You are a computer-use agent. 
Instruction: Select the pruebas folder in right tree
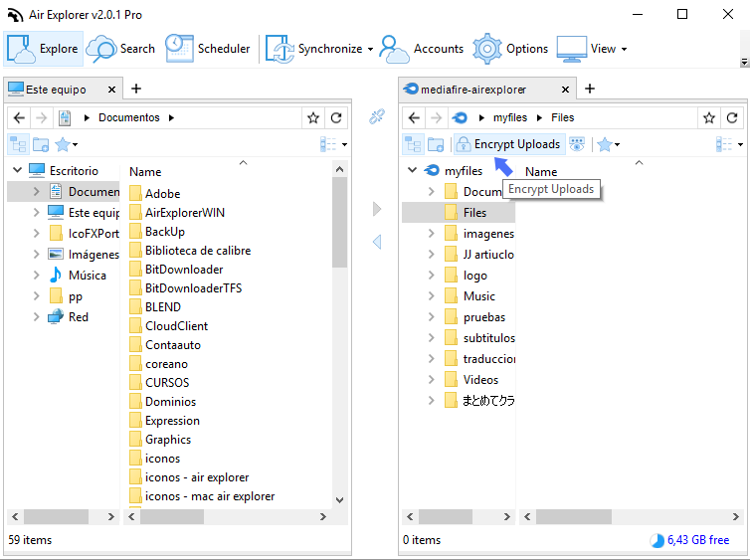tap(484, 317)
